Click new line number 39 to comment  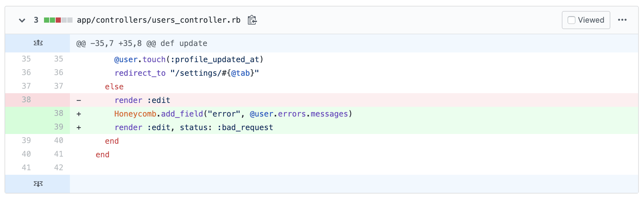click(59, 127)
